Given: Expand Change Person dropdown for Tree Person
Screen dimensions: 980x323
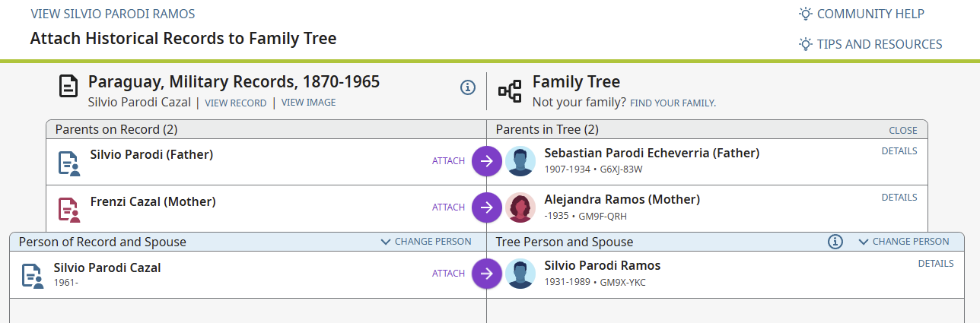Looking at the screenshot, I should [904, 242].
